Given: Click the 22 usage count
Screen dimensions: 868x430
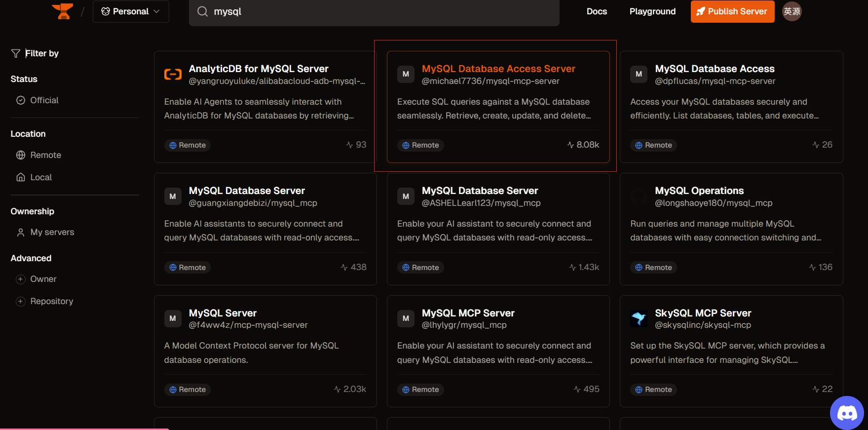Looking at the screenshot, I should 823,389.
